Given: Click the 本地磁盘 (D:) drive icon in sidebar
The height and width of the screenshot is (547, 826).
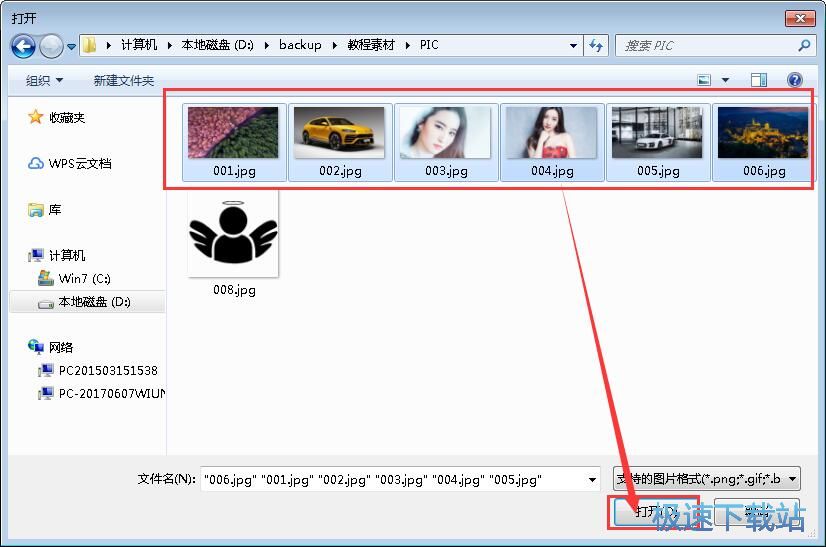Looking at the screenshot, I should click(46, 304).
